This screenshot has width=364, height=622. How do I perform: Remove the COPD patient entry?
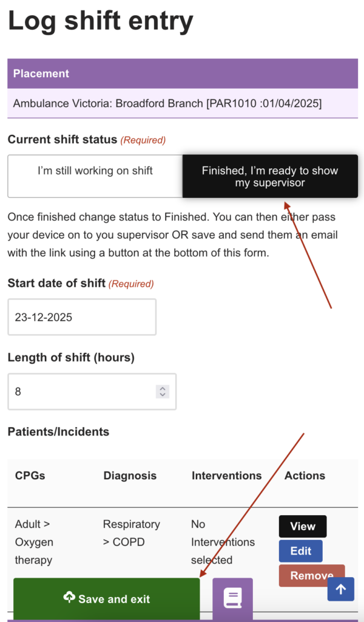coord(311,575)
